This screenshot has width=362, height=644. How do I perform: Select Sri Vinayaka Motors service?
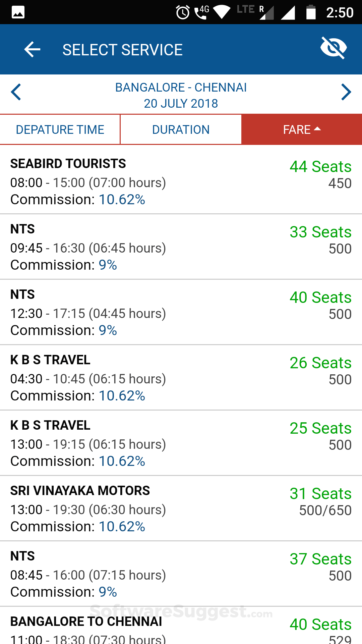pyautogui.click(x=181, y=508)
